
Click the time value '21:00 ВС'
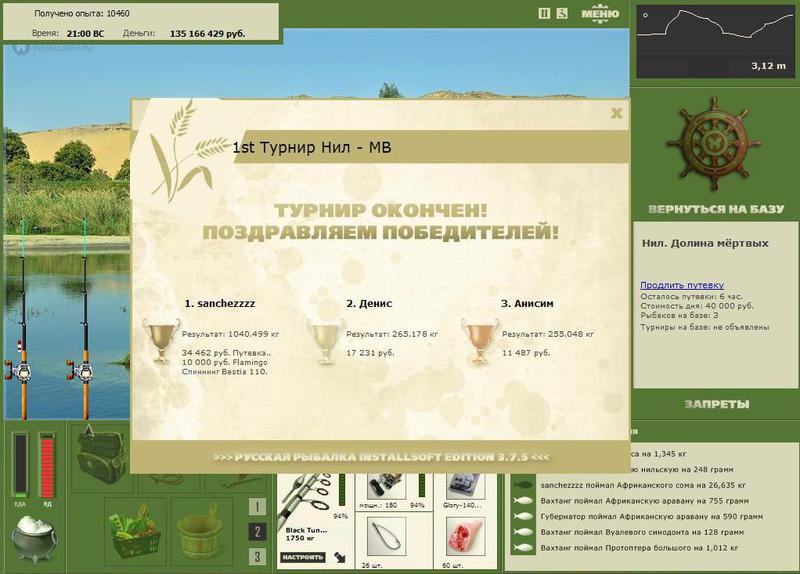(85, 34)
